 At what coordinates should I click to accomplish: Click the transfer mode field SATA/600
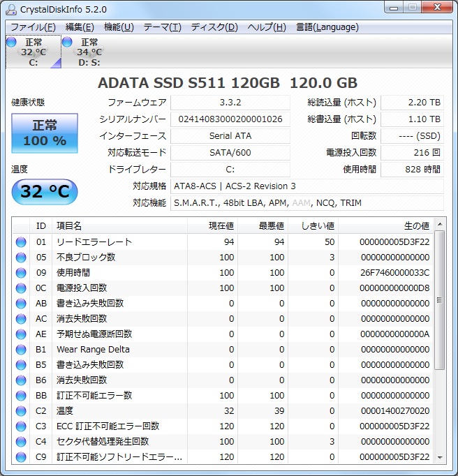click(x=230, y=153)
